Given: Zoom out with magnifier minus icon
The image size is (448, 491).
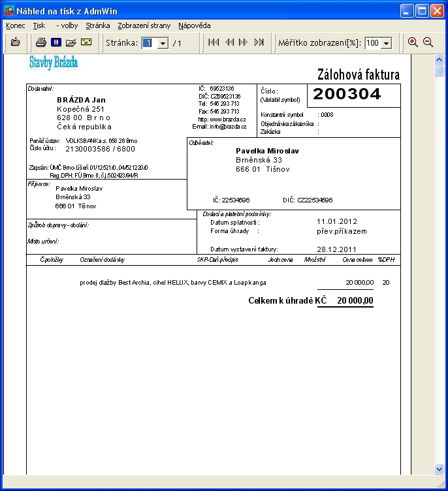Looking at the screenshot, I should click(428, 42).
